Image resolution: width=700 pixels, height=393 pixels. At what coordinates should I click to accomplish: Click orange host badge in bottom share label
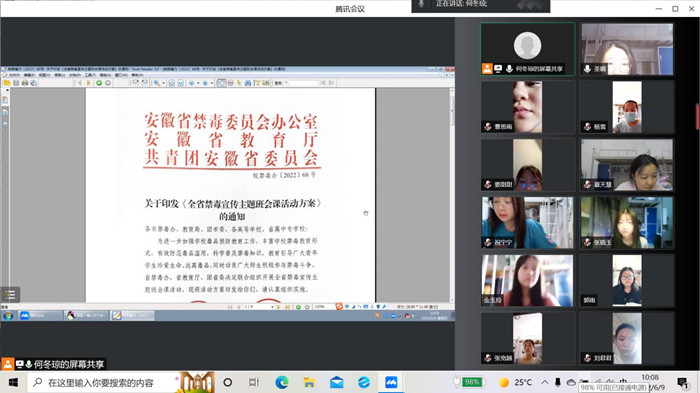[x=8, y=364]
